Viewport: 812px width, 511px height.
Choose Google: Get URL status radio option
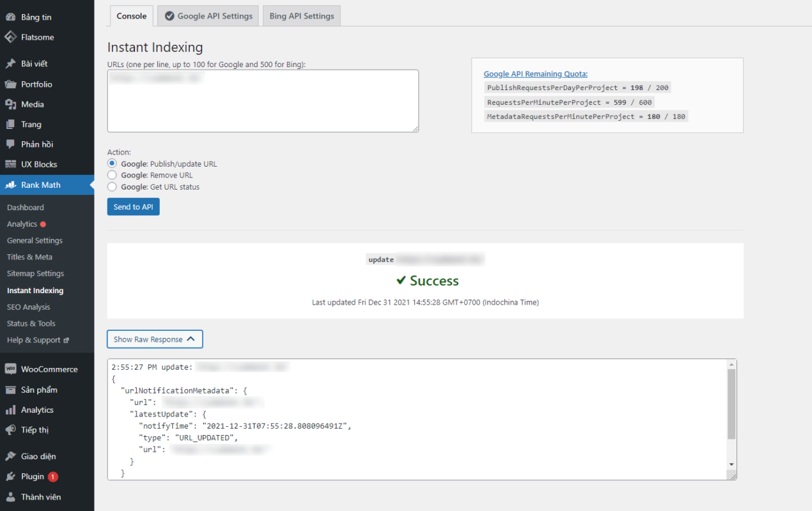[112, 187]
